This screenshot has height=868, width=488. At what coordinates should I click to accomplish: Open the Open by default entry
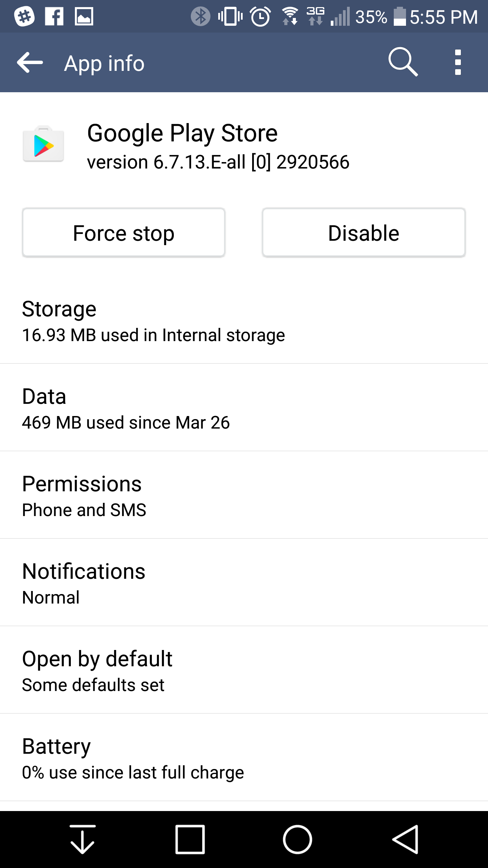244,671
